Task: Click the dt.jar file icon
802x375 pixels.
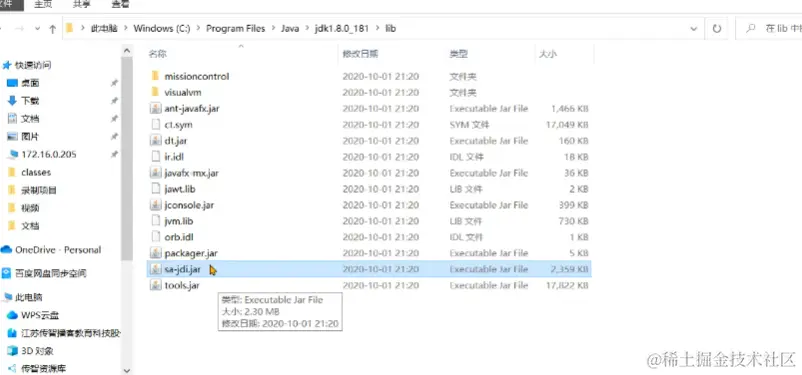Action: pos(155,141)
